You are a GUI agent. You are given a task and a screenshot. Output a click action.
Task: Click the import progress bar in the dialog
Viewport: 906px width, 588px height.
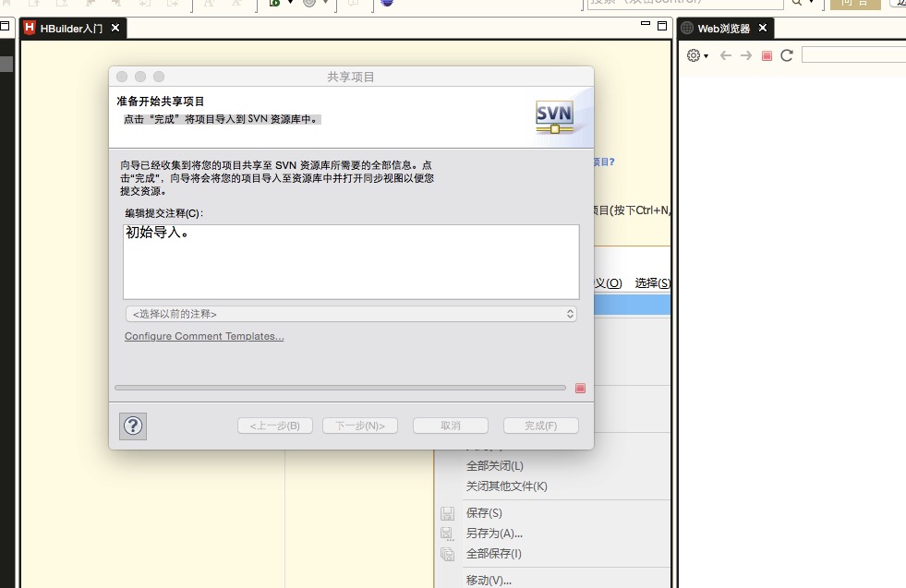[x=340, y=389]
